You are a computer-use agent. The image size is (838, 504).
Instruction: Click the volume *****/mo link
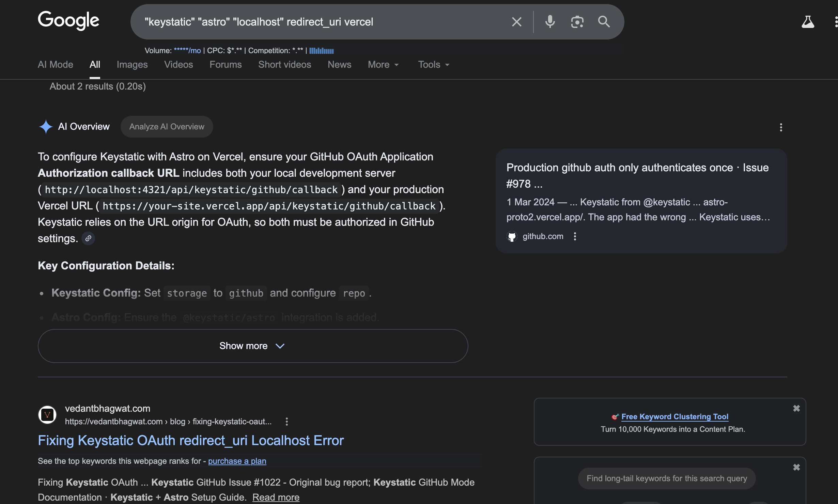pyautogui.click(x=187, y=51)
